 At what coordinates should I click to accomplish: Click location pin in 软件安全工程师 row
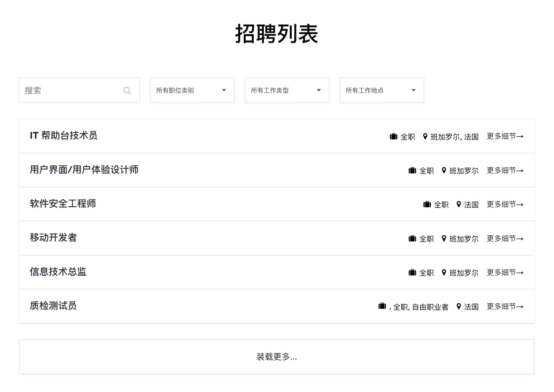pos(459,205)
